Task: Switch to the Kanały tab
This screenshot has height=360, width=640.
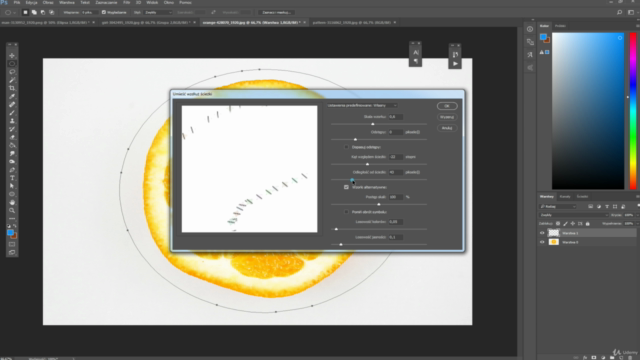Action: pos(565,197)
